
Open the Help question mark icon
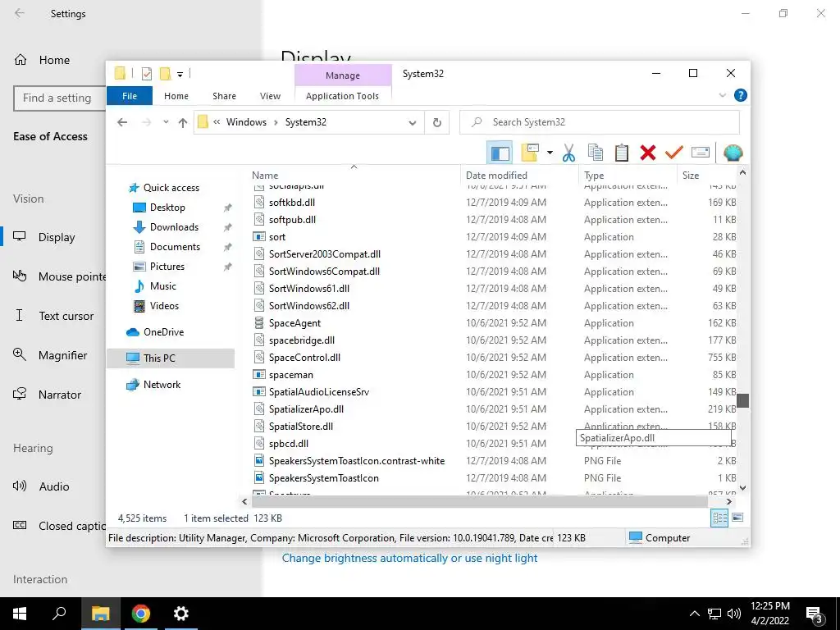(x=741, y=95)
